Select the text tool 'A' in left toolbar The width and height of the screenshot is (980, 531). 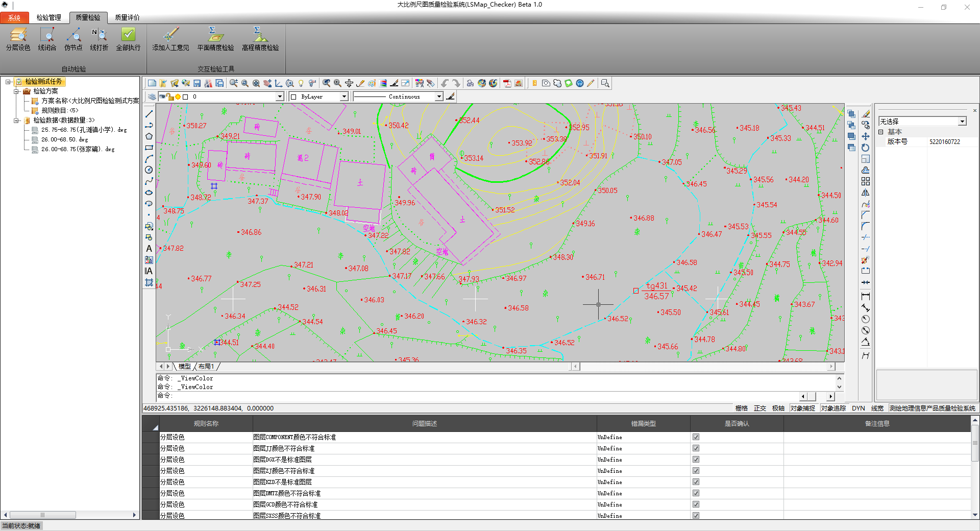coord(149,249)
